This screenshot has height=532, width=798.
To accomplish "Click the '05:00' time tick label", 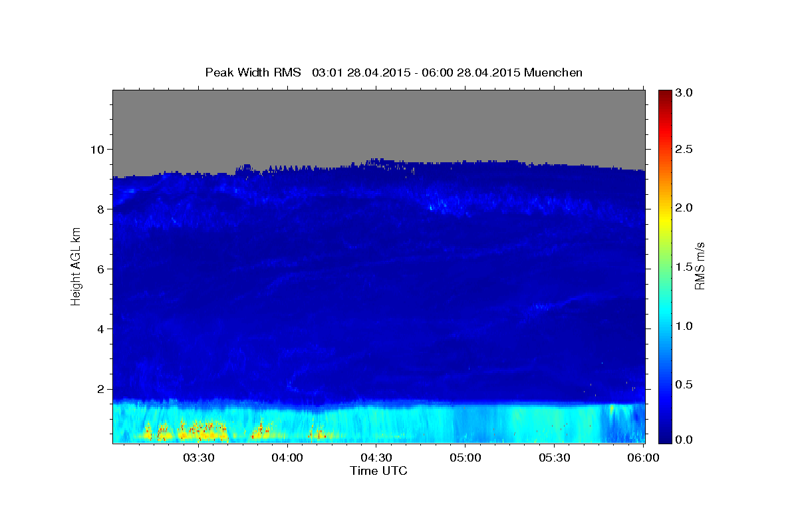I will [x=465, y=458].
